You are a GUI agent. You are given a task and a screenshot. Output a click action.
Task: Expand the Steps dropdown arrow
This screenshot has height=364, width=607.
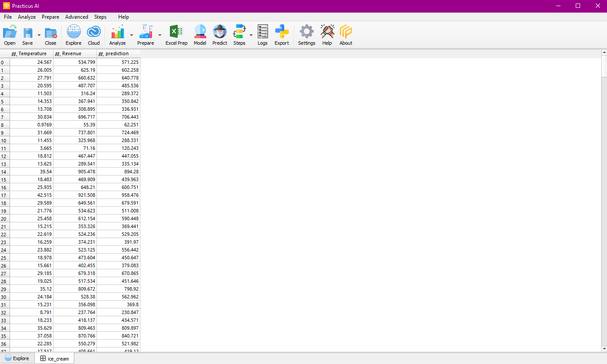[251, 35]
